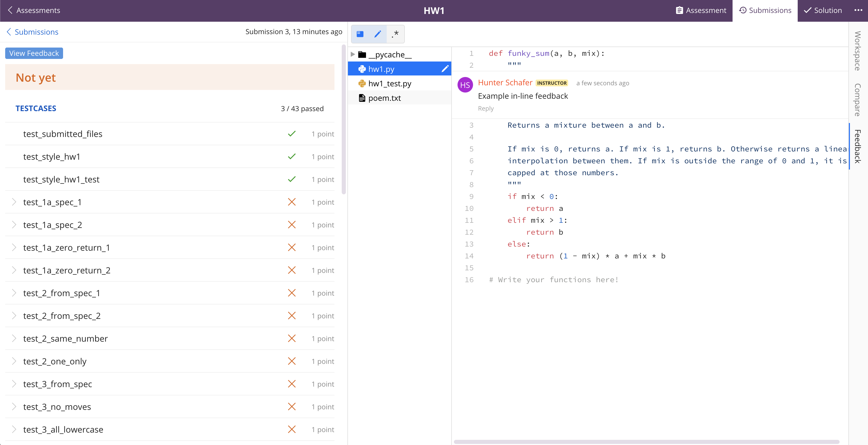868x445 pixels.
Task: Click line number 14 in code gutter
Action: (x=469, y=256)
